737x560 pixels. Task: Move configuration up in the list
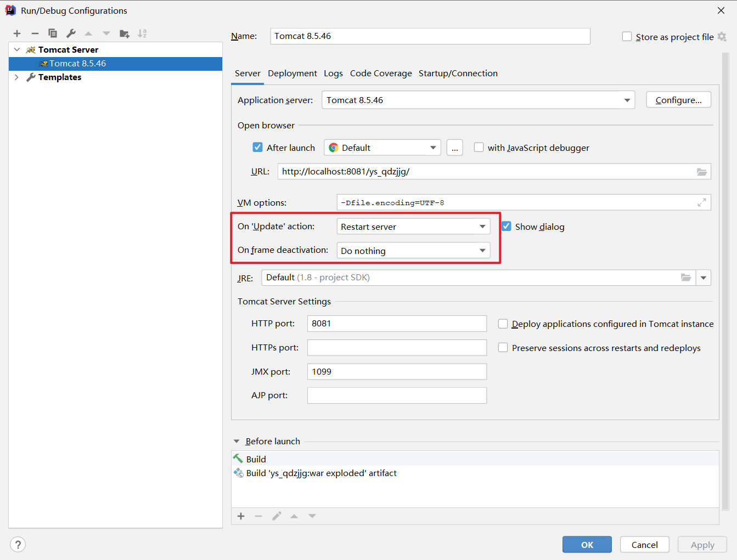[88, 33]
